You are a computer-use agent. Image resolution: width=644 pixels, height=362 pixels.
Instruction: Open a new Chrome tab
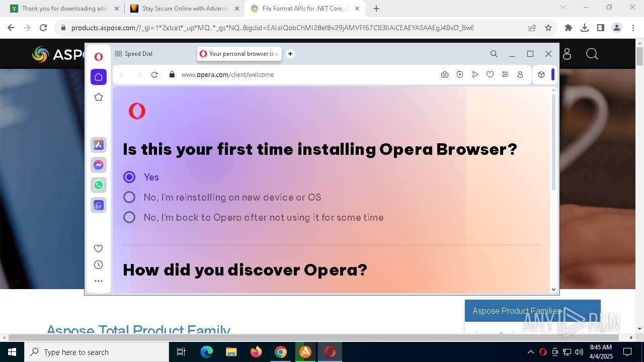pyautogui.click(x=376, y=9)
